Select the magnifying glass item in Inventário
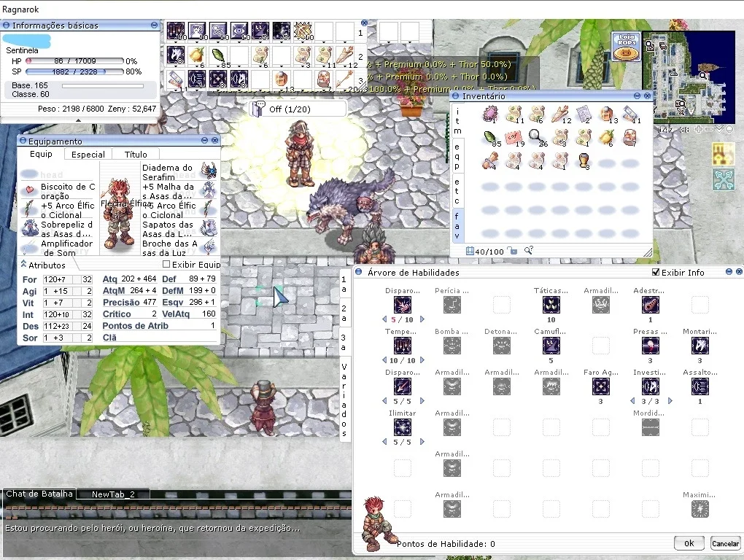Image resolution: width=744 pixels, height=560 pixels. pyautogui.click(x=536, y=138)
